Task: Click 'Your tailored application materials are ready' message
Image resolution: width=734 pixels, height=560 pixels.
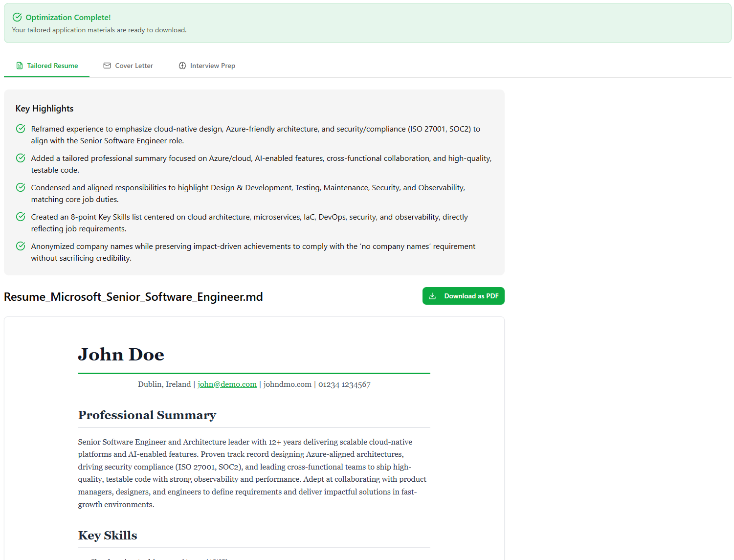Action: point(99,30)
